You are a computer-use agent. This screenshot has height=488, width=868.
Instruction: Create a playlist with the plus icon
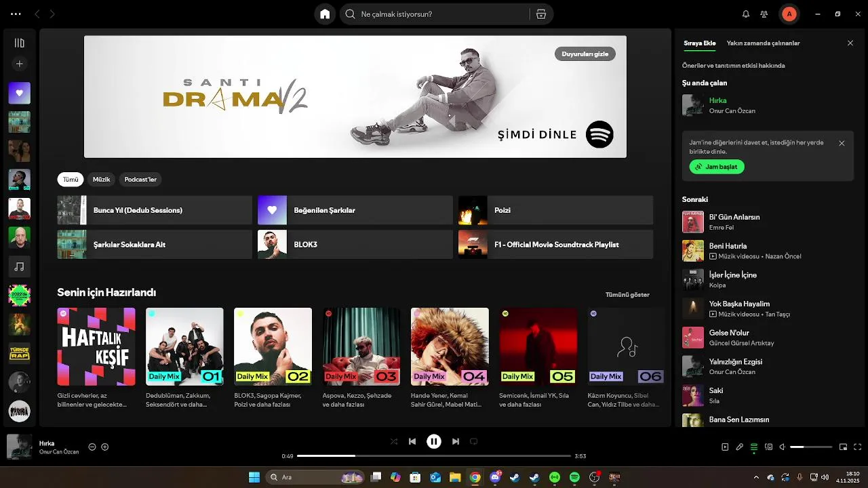(x=19, y=64)
